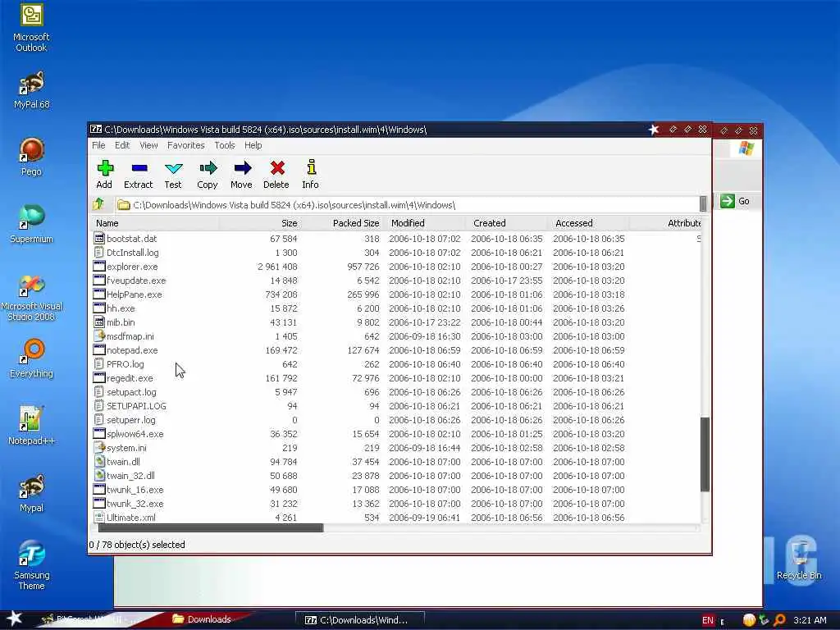
Task: Select the SETUPAPI.LOG row
Action: 396,405
